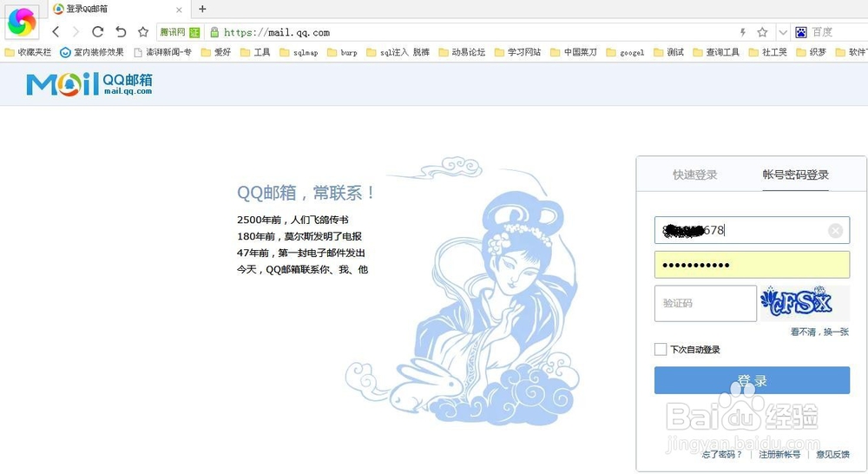Open the 收藏夹栏 bookmarks folder
This screenshot has height=474, width=868.
(x=29, y=52)
